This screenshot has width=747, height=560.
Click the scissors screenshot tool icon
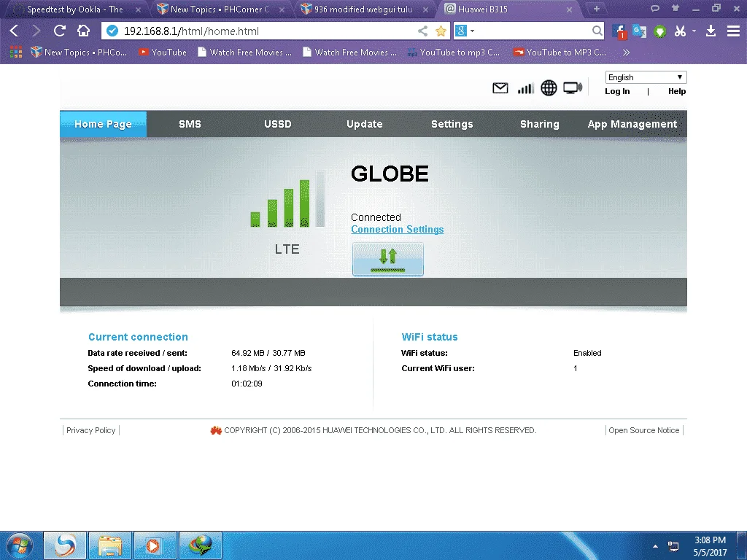[681, 31]
